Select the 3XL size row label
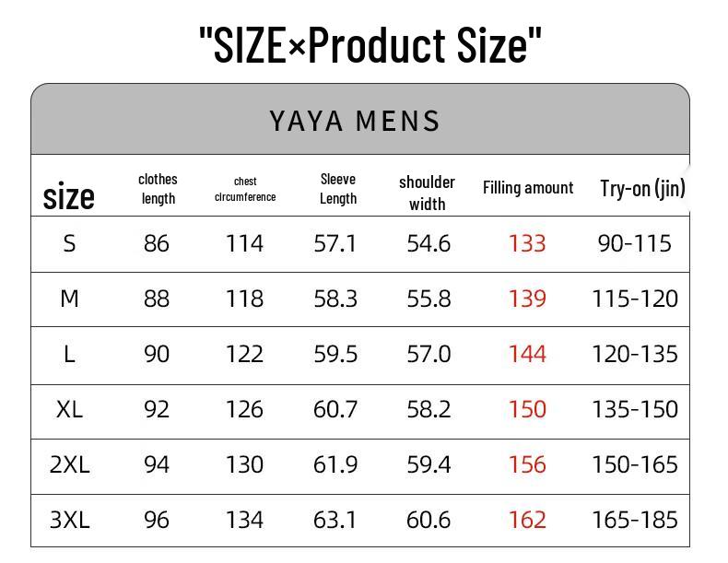This screenshot has height=563, width=728. click(69, 520)
